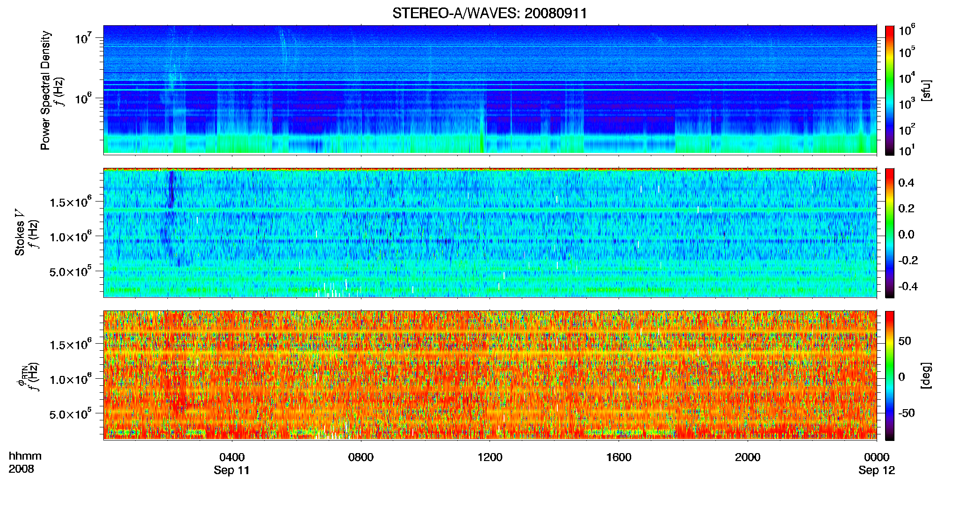Viewport: 980px width, 505px height.
Task: Click the Sep 12 date label
Action: click(x=877, y=470)
